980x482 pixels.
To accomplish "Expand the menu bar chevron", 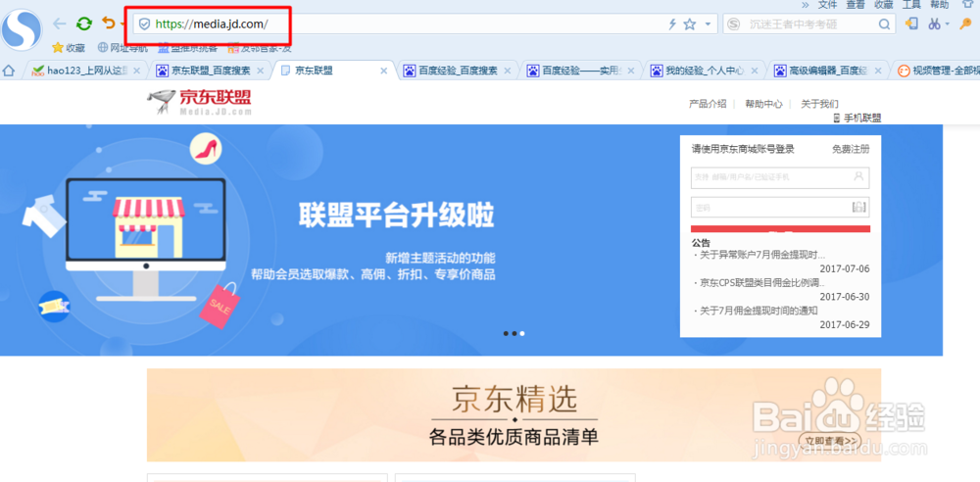I will (x=805, y=4).
